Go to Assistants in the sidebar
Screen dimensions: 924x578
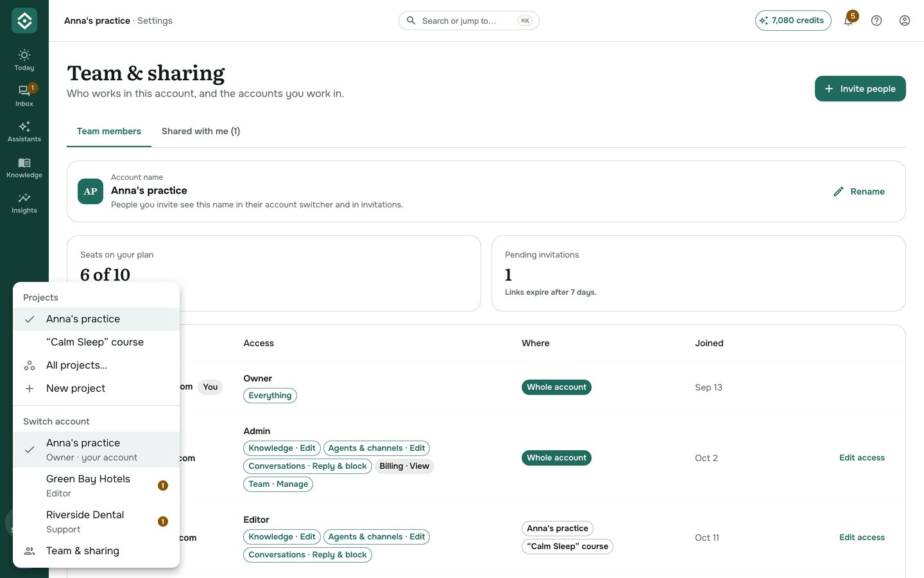[x=24, y=131]
